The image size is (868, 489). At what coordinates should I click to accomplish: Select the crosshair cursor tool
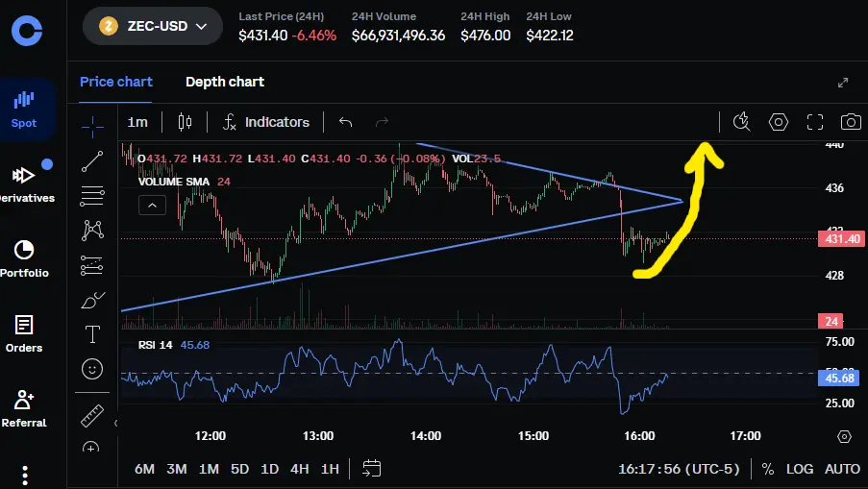92,127
